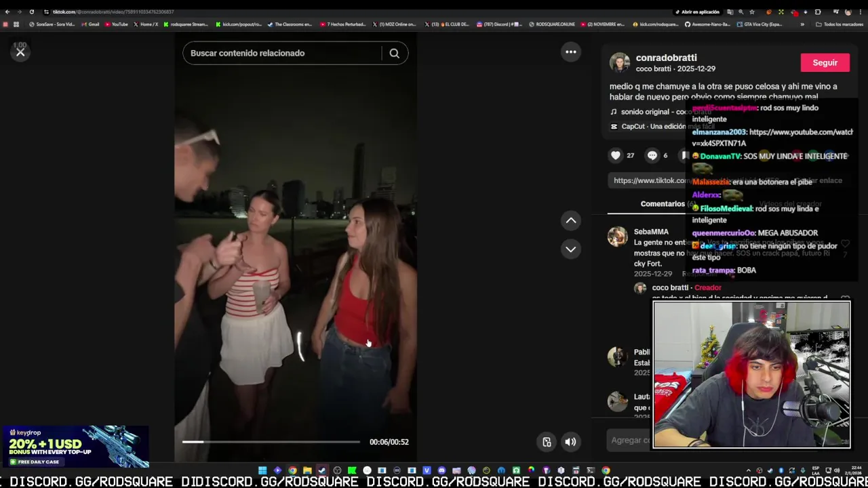Open the YouTube bookmark
The height and width of the screenshot is (488, 868).
coord(116,24)
